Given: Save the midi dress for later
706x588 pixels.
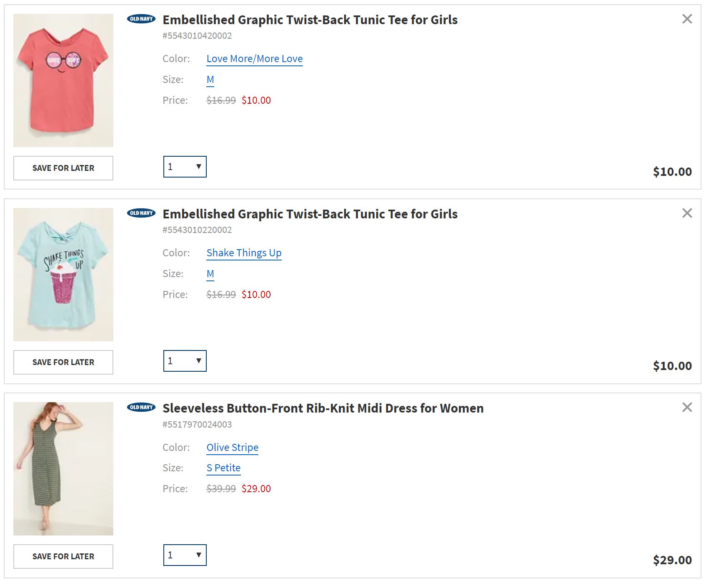Looking at the screenshot, I should click(x=63, y=556).
